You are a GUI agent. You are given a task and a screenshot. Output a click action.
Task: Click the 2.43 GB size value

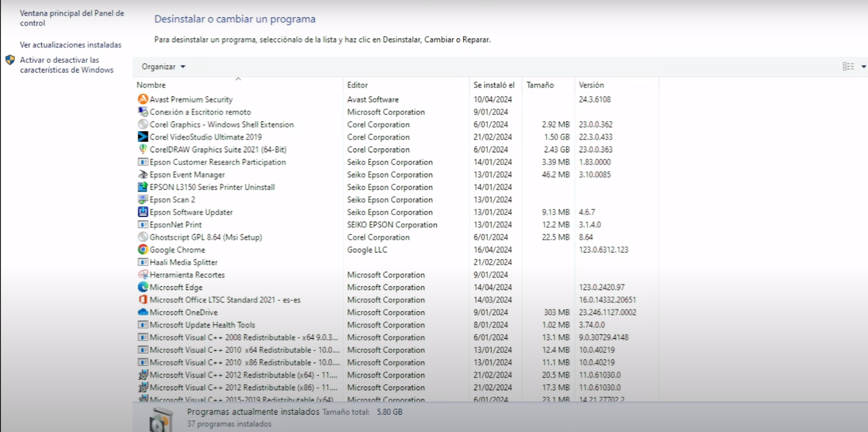click(x=557, y=150)
